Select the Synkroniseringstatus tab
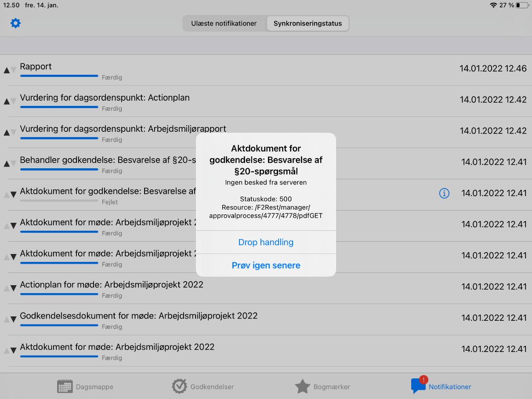 coord(308,24)
